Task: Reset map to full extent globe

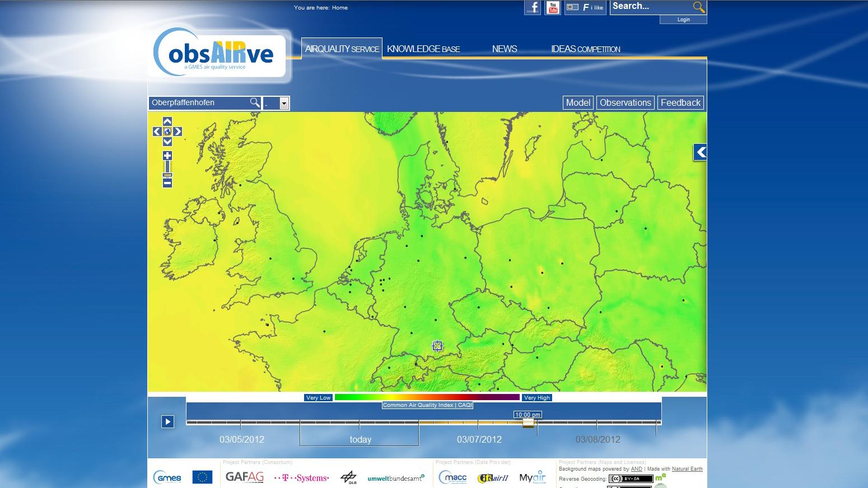Action: 167,132
